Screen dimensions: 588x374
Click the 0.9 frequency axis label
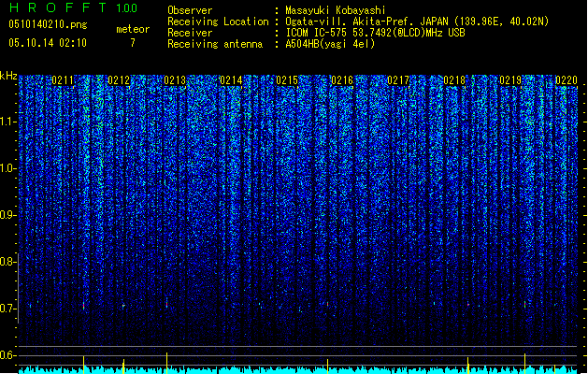(7, 215)
